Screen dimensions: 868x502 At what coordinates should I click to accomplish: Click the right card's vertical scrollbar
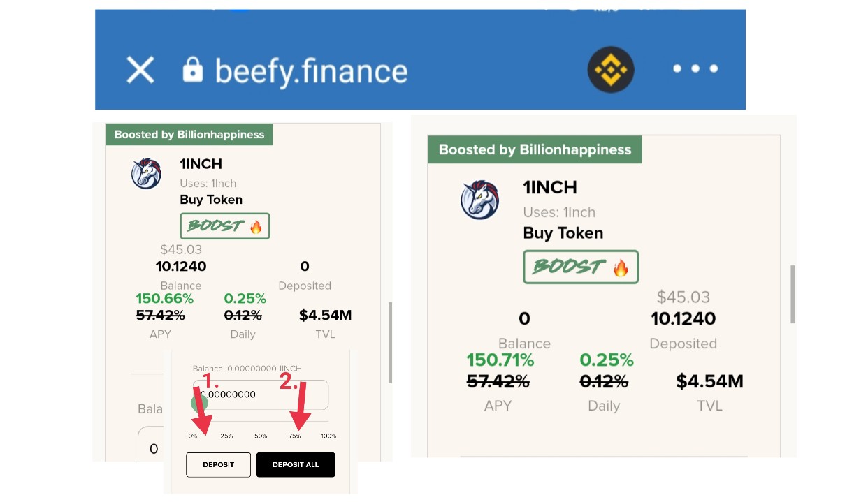793,294
